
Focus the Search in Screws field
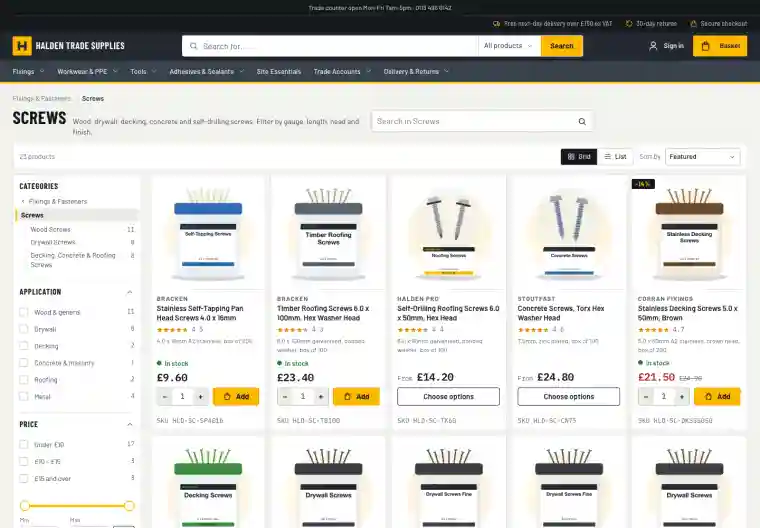pos(481,121)
